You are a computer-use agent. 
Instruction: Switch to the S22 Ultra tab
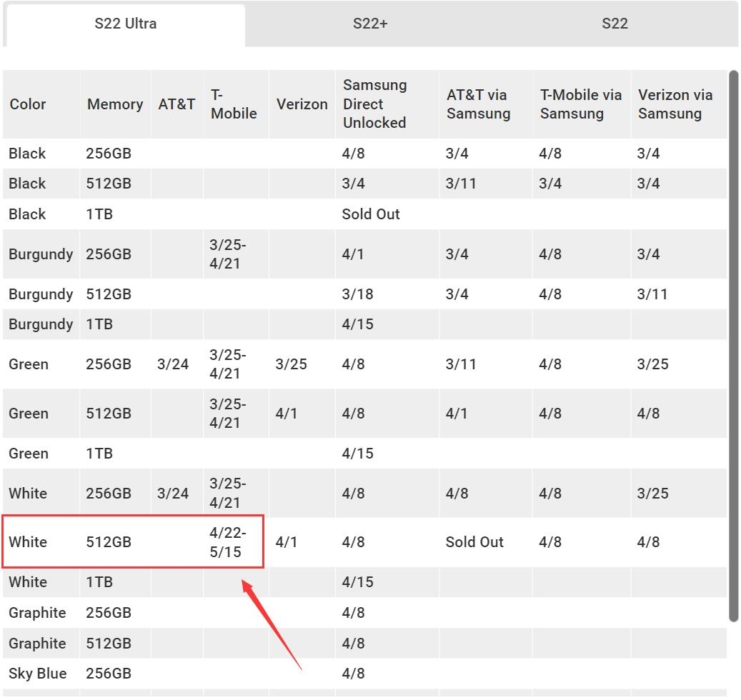126,24
